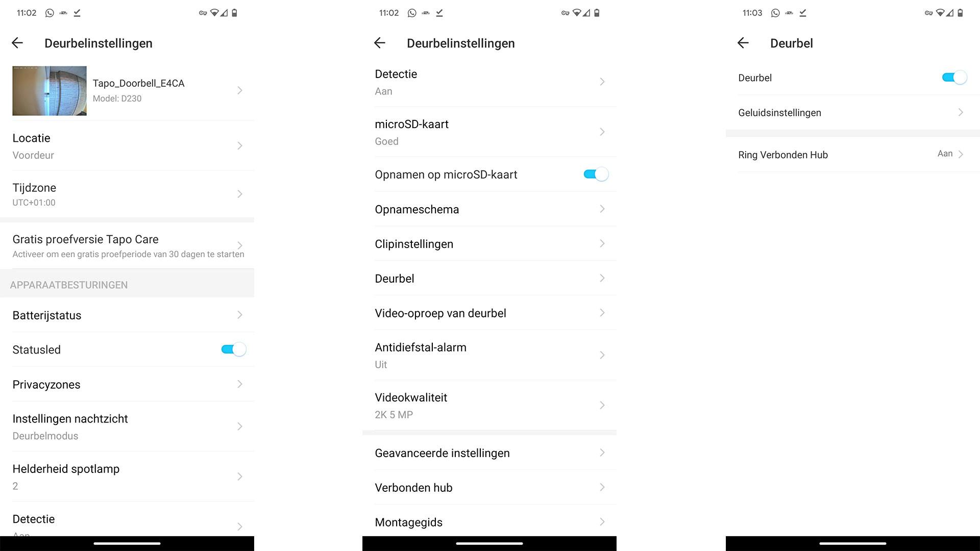Tap VPN key icon in right status bar

coord(928,13)
